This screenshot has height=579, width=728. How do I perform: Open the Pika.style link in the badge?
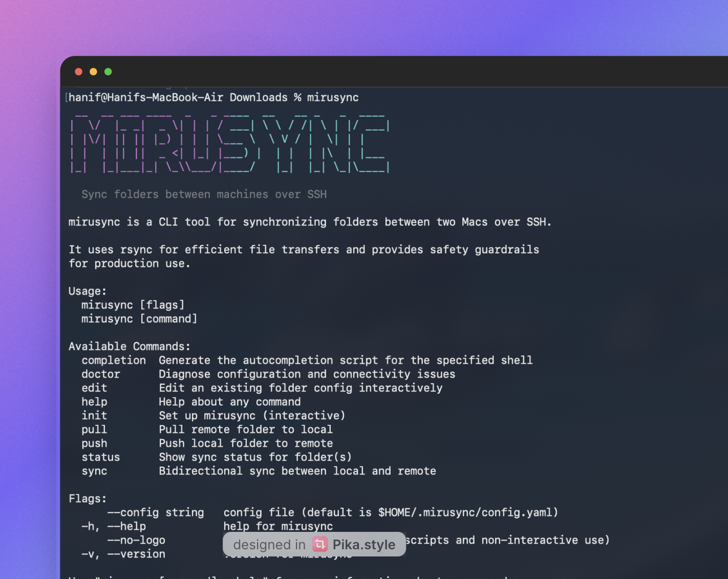pos(364,545)
